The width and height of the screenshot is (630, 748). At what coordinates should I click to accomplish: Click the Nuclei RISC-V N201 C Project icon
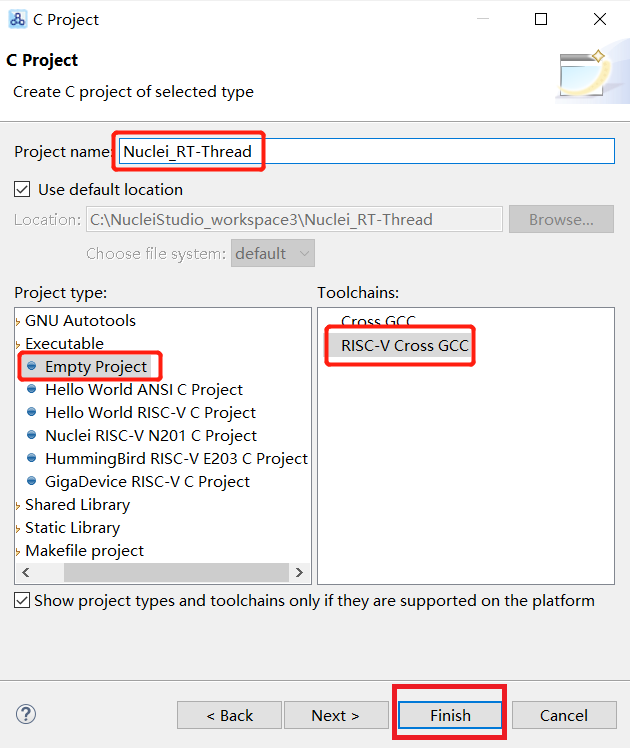point(33,436)
